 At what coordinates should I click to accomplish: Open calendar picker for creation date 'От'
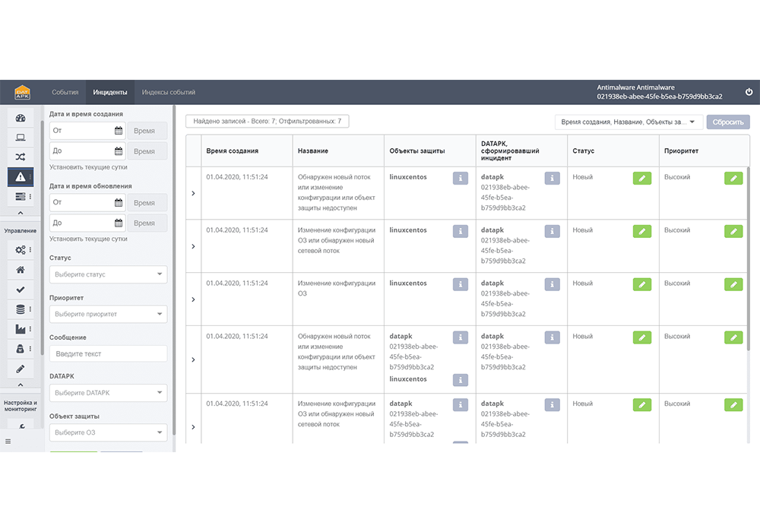point(118,131)
